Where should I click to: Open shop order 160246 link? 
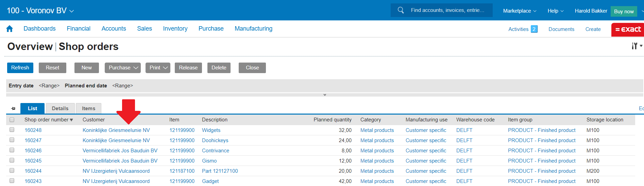click(33, 151)
